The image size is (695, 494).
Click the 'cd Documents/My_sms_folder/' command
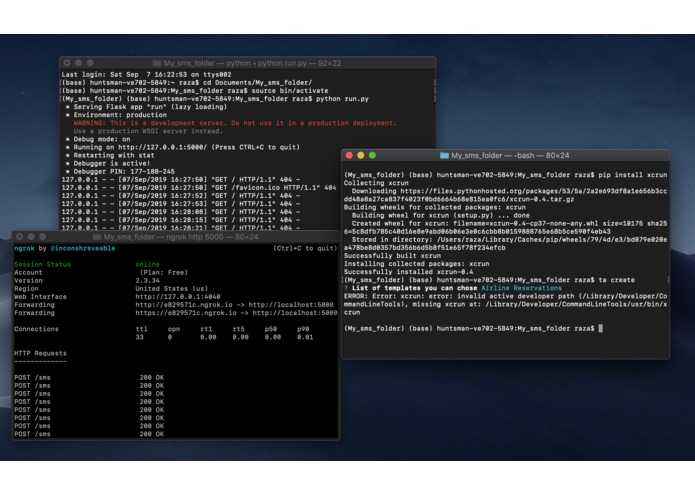(258, 83)
